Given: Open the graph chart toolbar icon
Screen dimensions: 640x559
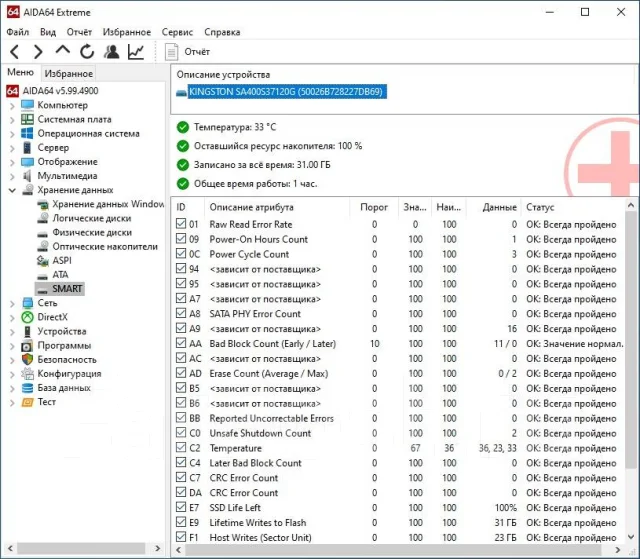Looking at the screenshot, I should pos(136,52).
